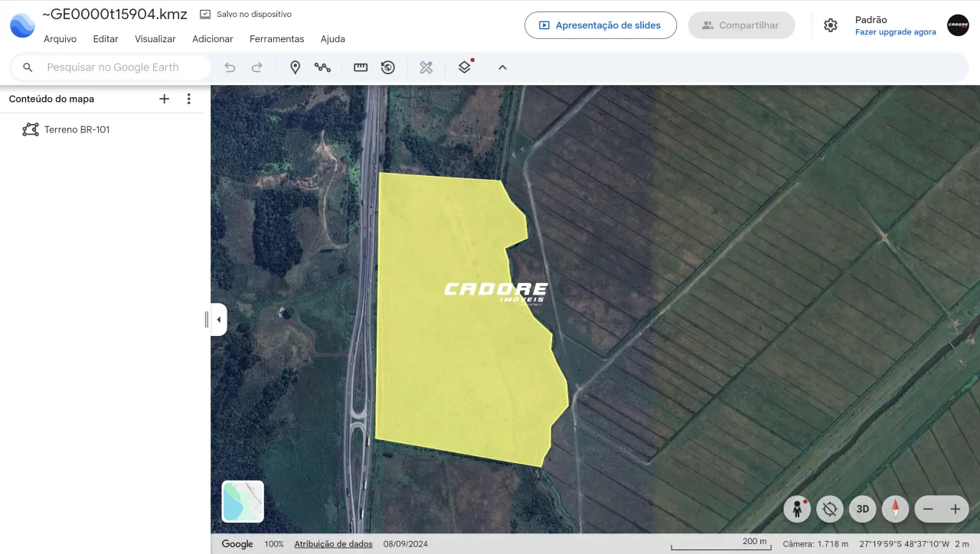Screen dimensions: 980x554
Task: Add new item with the plus icon
Action: coord(164,99)
